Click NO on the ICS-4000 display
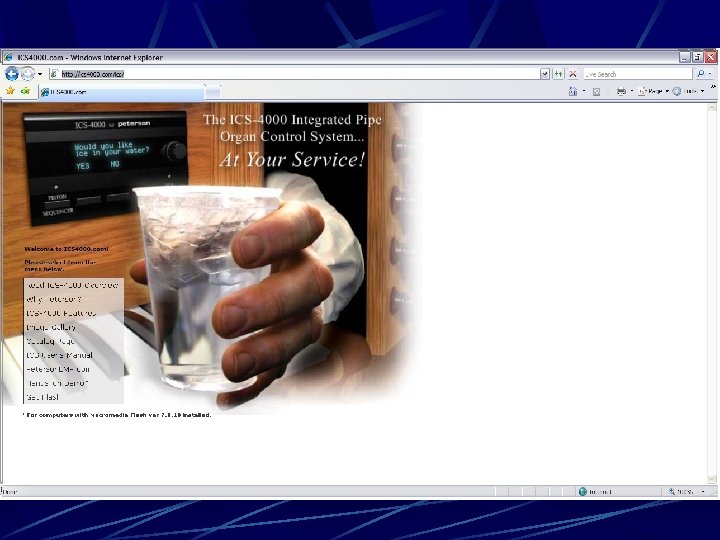This screenshot has width=720, height=540. (115, 164)
